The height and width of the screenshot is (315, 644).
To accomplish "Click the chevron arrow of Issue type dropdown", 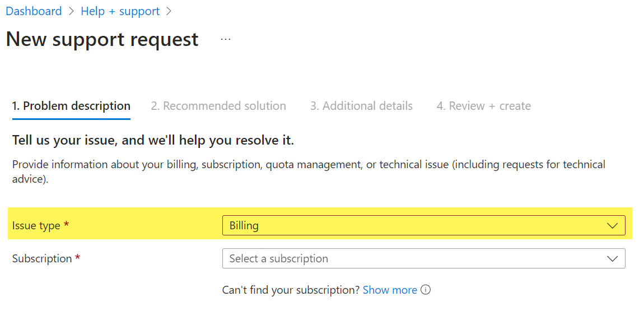I will [612, 226].
